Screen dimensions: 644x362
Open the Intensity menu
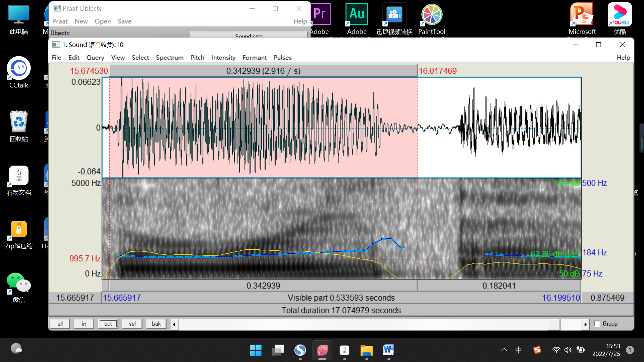click(223, 57)
